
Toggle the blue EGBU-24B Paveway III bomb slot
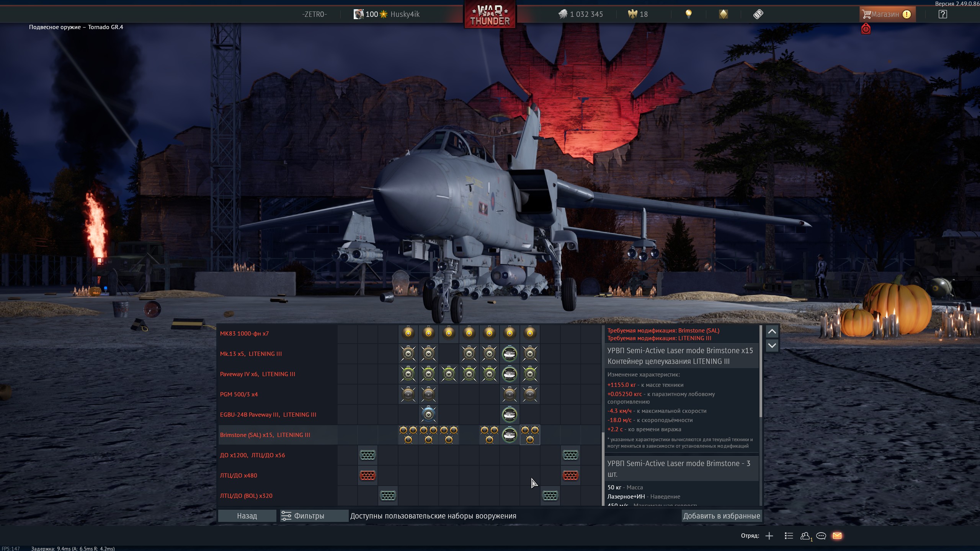[x=428, y=414]
